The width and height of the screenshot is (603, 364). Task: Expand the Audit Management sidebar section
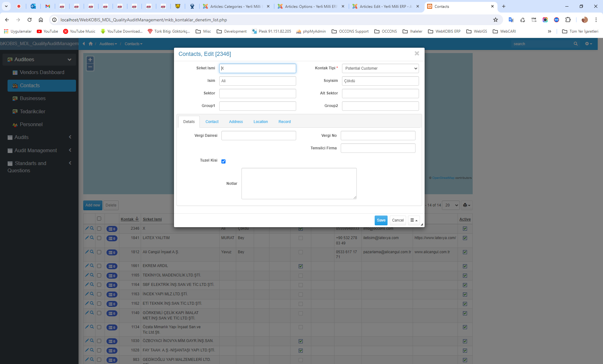pyautogui.click(x=39, y=150)
